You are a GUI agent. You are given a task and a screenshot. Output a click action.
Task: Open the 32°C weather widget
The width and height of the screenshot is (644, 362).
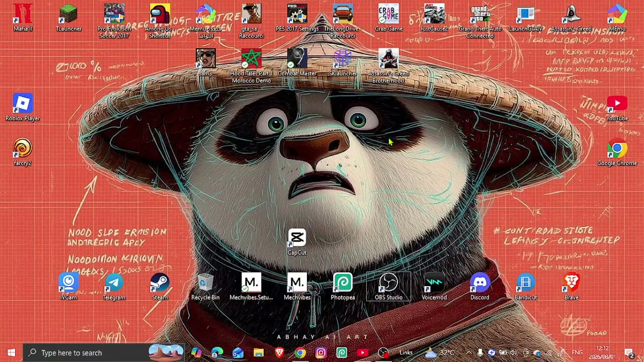(x=439, y=352)
